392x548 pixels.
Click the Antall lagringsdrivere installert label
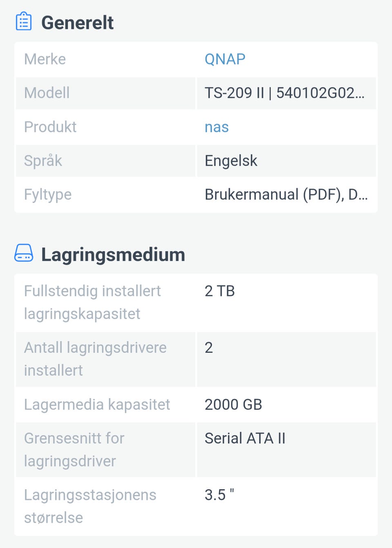95,359
